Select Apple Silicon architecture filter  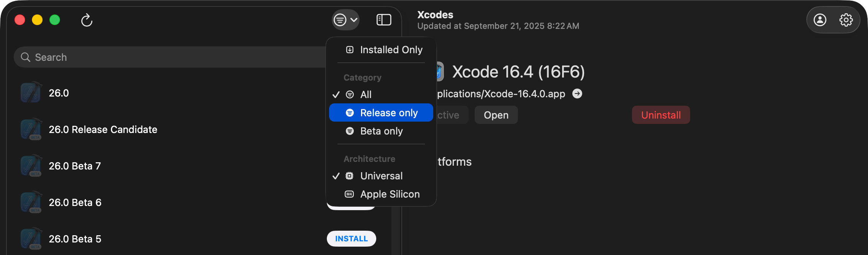pyautogui.click(x=390, y=194)
